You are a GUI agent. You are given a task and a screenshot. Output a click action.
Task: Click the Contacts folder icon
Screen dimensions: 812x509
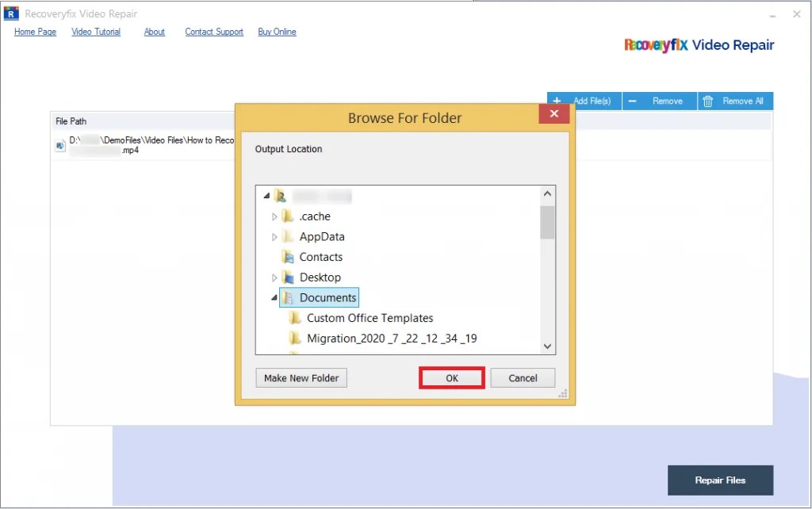(x=287, y=257)
